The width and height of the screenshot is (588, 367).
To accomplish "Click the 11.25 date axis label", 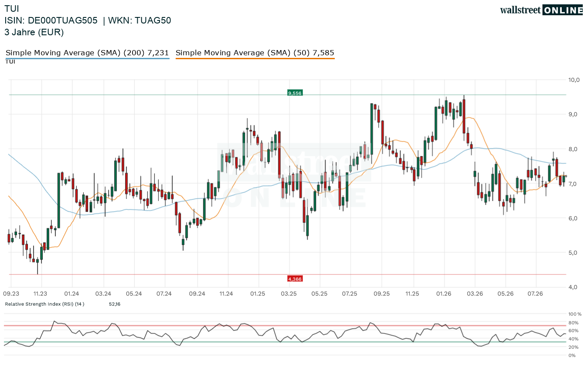I will pos(412,294).
